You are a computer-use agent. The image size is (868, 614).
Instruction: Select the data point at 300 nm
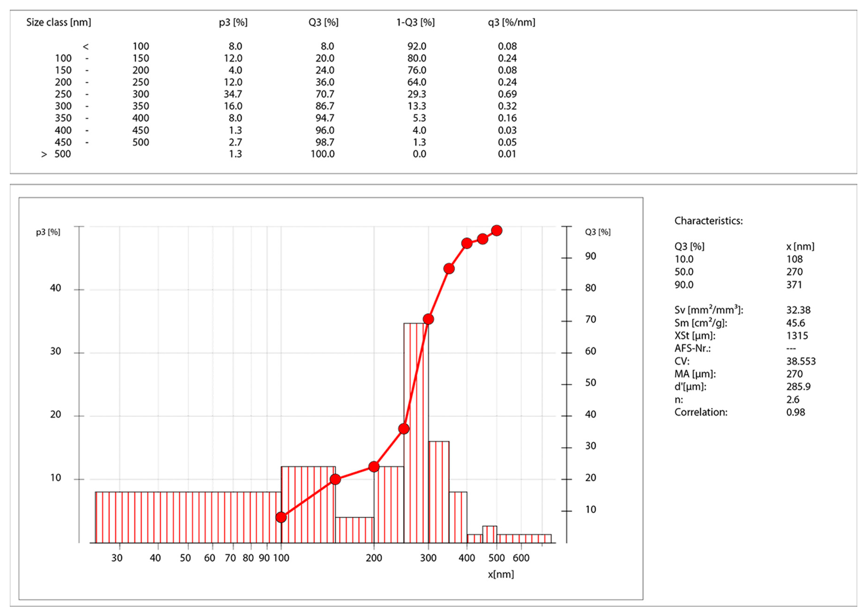428,319
